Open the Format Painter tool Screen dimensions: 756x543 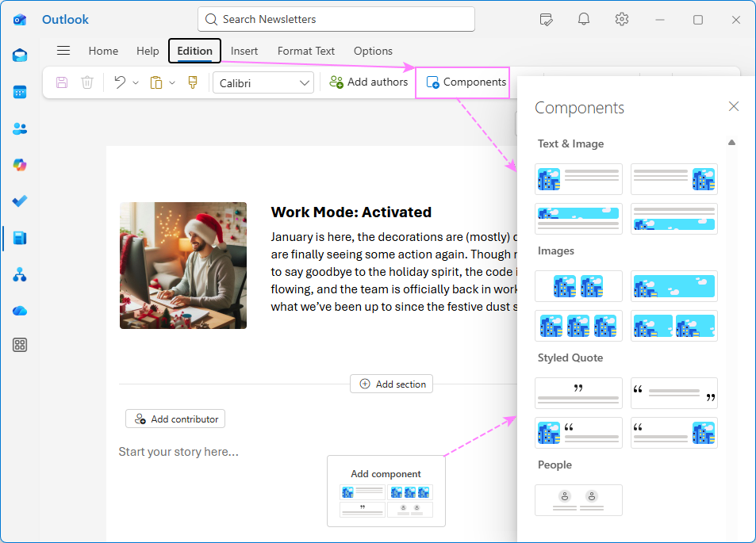click(x=192, y=82)
